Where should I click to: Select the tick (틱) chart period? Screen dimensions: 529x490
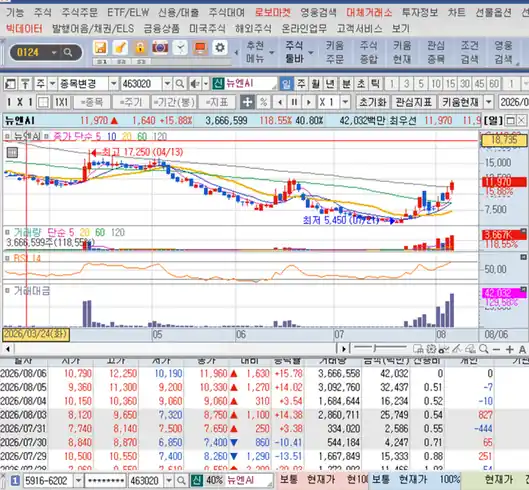(x=375, y=84)
